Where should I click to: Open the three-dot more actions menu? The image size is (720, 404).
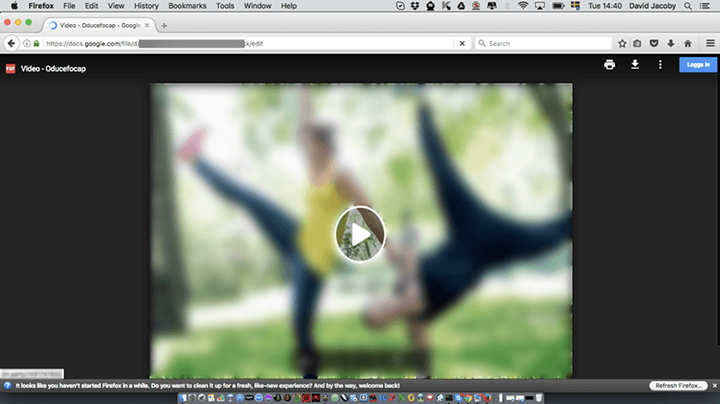pos(660,65)
